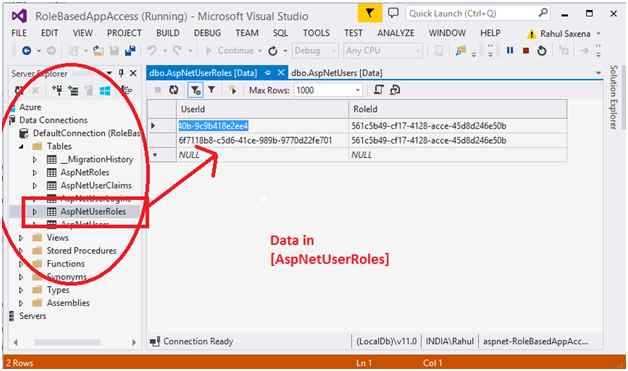Image resolution: width=628 pixels, height=371 pixels.
Task: Restart the debugging session icon
Action: (542, 51)
